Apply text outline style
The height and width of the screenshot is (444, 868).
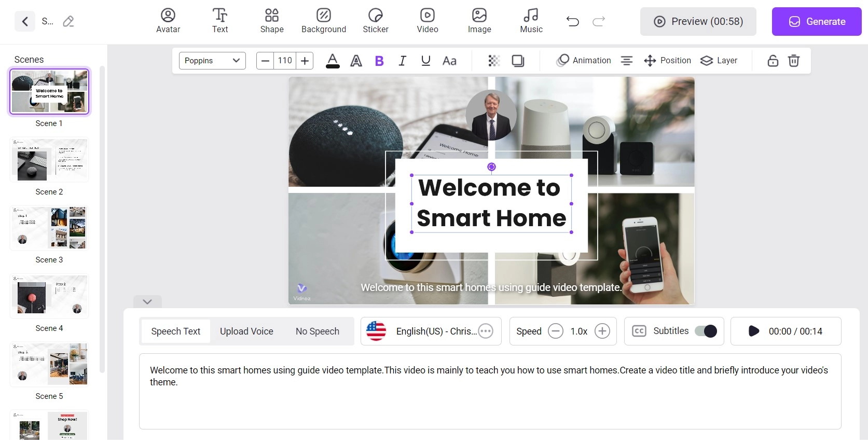coord(356,61)
